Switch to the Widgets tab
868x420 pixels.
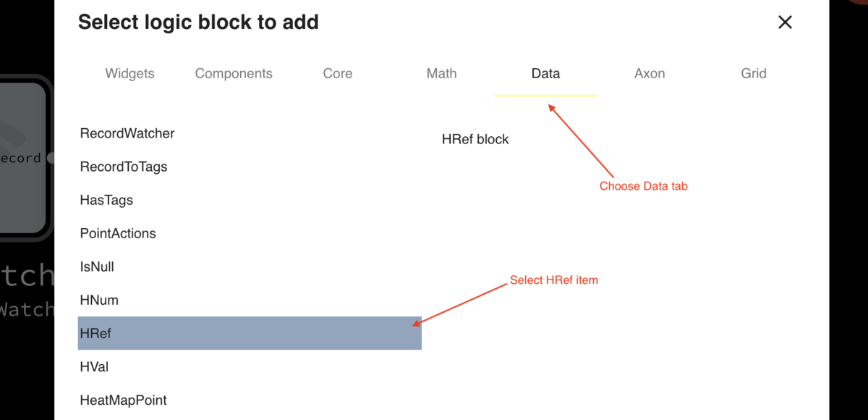(x=129, y=73)
